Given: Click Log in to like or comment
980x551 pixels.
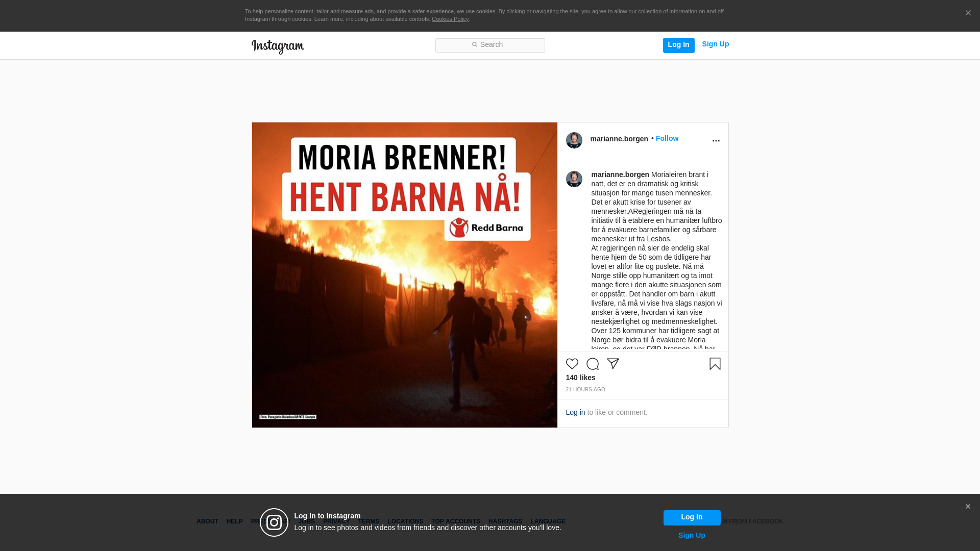Looking at the screenshot, I should click(x=575, y=412).
